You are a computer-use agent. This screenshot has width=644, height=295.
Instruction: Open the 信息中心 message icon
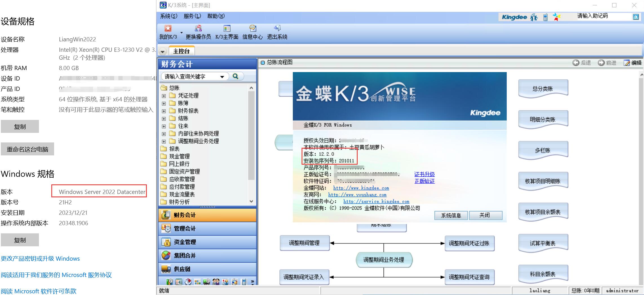pos(253,28)
